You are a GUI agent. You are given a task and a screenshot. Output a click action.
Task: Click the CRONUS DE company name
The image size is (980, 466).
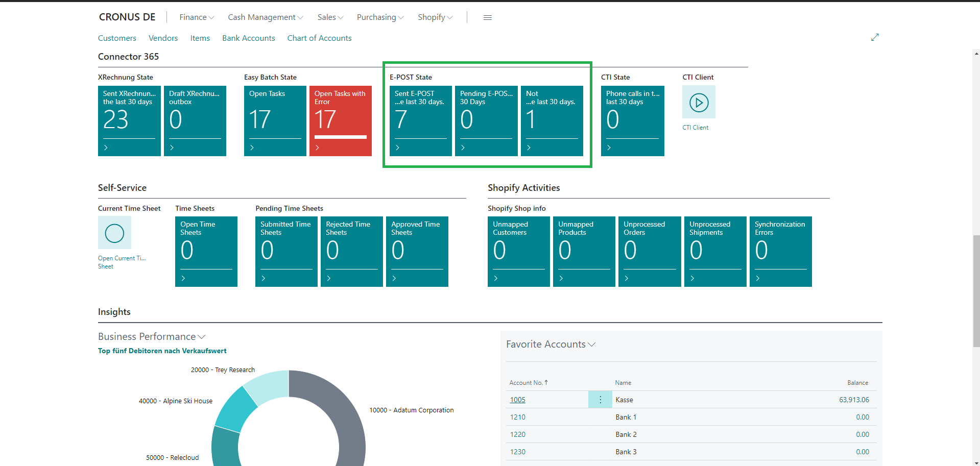pos(127,17)
